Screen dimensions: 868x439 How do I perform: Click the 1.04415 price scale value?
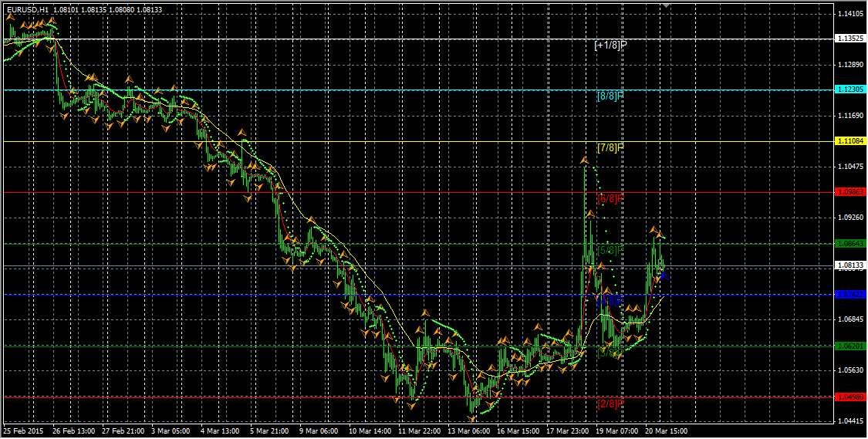(x=850, y=421)
